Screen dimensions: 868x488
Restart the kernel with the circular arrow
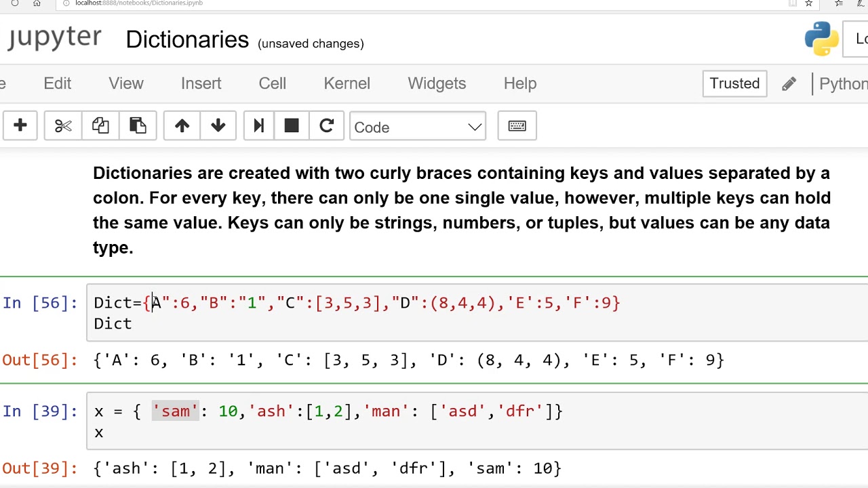[327, 126]
